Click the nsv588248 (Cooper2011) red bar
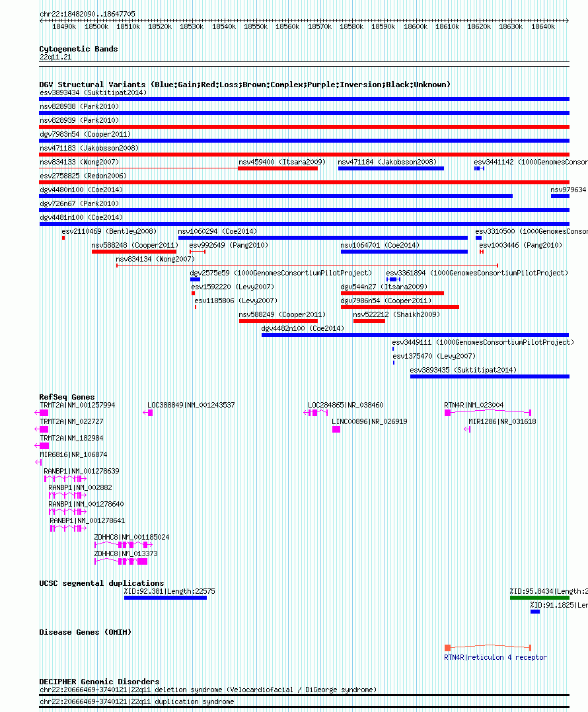 pos(134,252)
